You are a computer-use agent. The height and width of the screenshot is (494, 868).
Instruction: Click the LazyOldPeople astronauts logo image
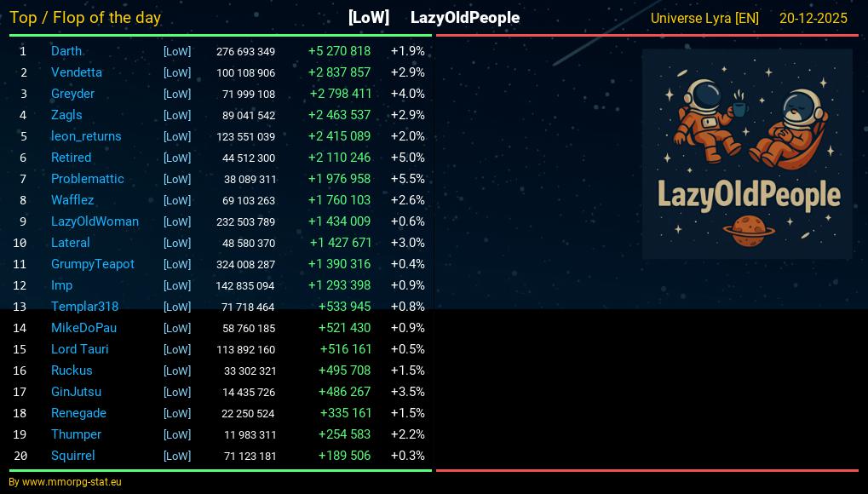click(747, 153)
